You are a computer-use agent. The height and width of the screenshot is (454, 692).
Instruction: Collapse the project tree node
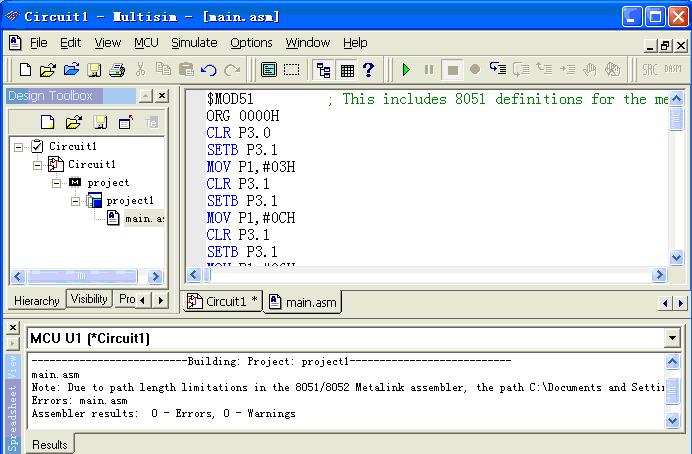(57, 183)
